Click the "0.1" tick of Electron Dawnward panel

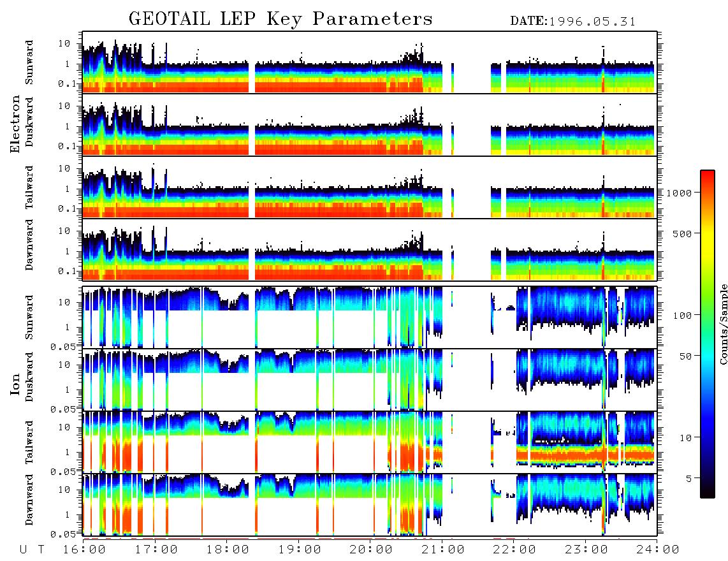point(69,271)
